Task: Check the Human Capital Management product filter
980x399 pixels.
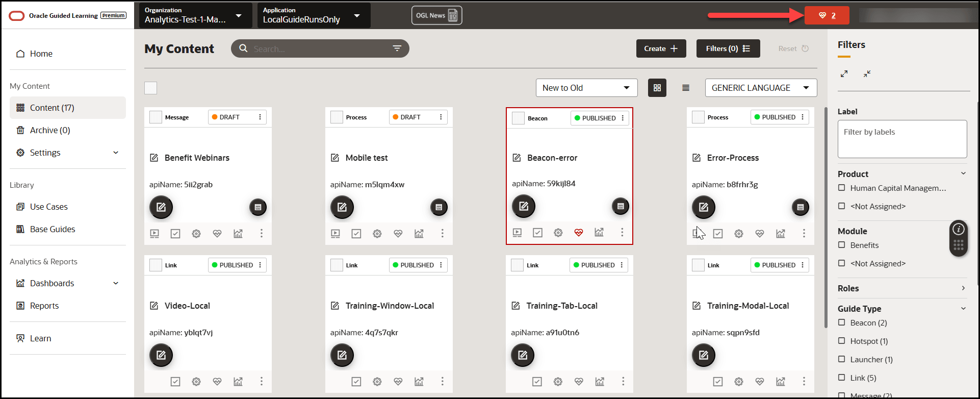Action: [x=842, y=188]
